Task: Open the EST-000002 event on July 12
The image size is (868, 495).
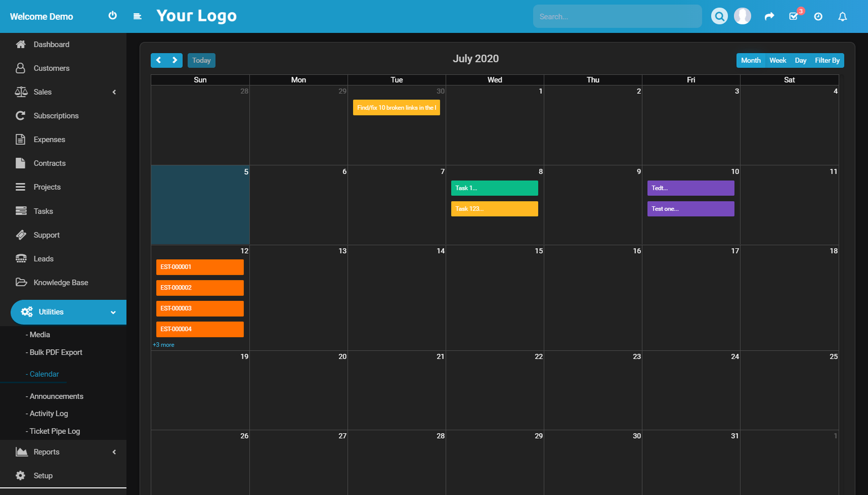Action: (200, 287)
